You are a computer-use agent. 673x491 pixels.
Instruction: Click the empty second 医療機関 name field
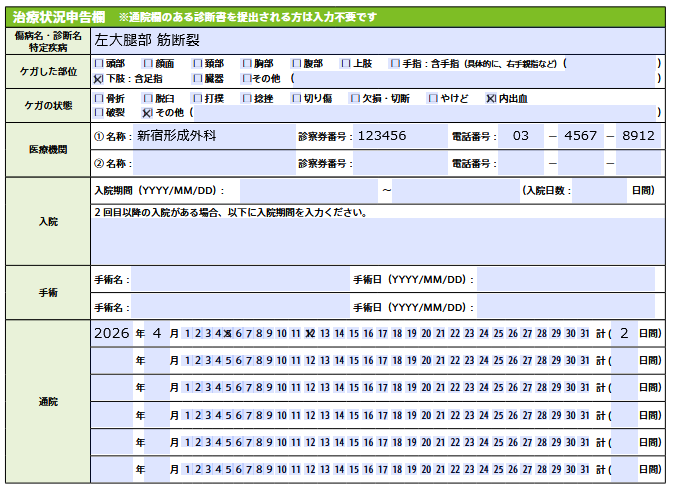(x=212, y=163)
